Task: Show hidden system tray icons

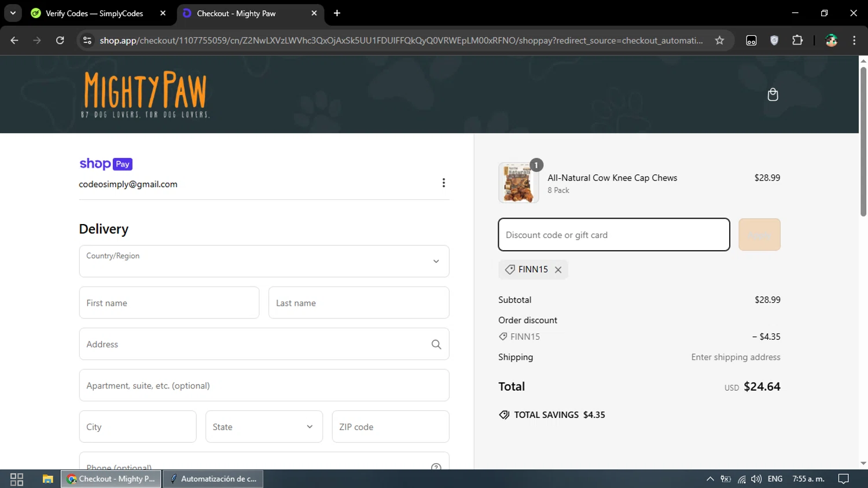Action: click(710, 479)
